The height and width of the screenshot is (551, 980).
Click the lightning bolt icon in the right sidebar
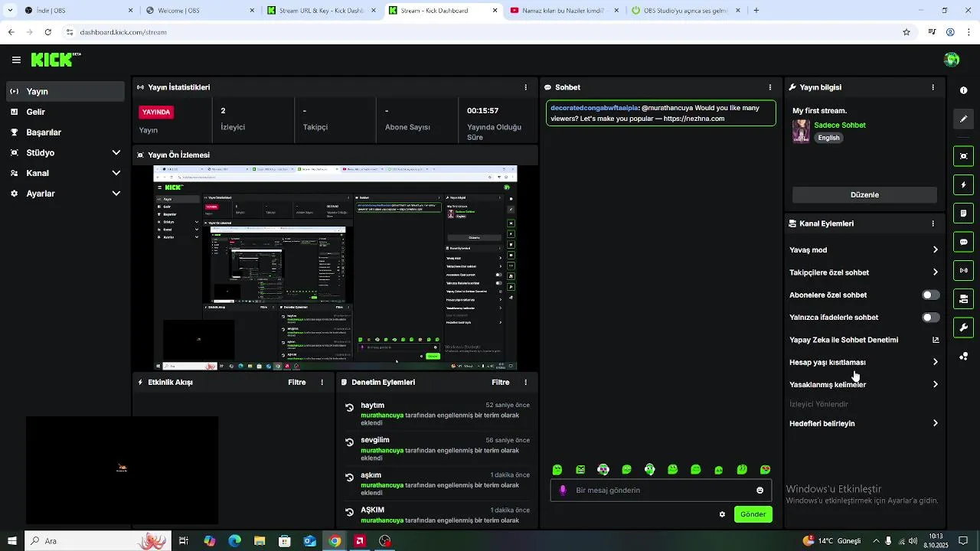point(963,184)
